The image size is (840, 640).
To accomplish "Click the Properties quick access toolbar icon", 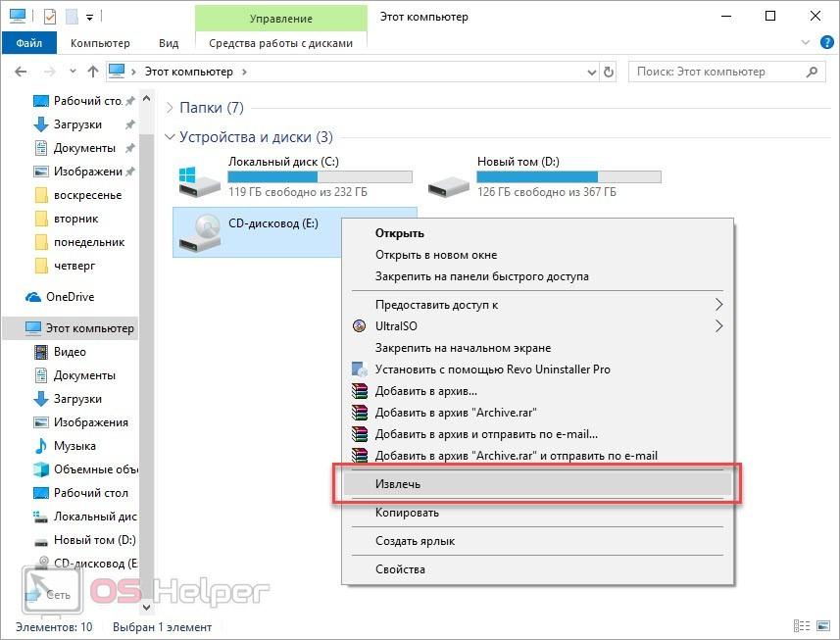I will pyautogui.click(x=49, y=17).
